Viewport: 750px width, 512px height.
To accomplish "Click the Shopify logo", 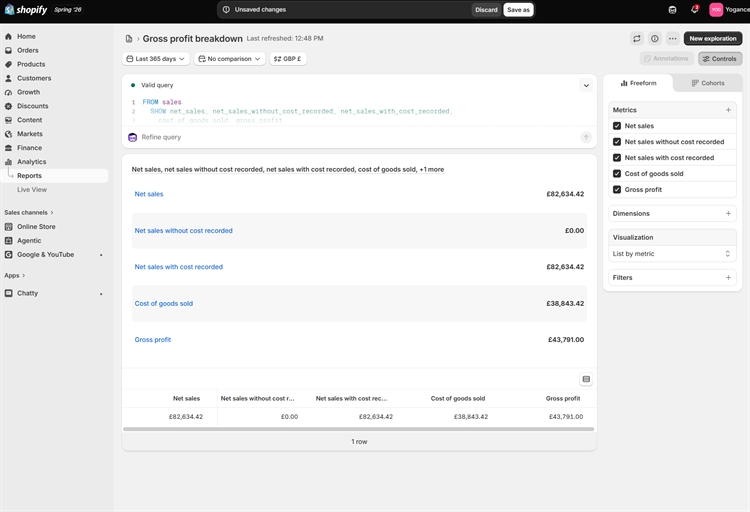I will point(26,10).
